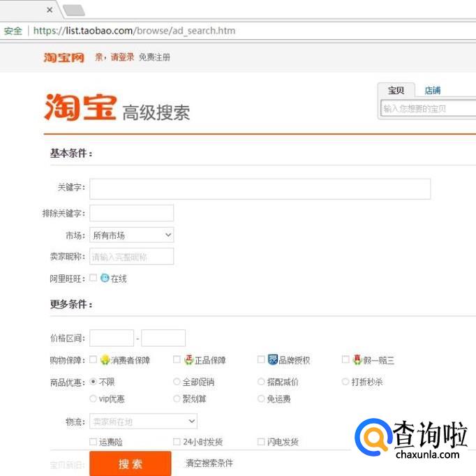Check the 闪电发货 checkbox
The width and height of the screenshot is (476, 476).
point(261,442)
